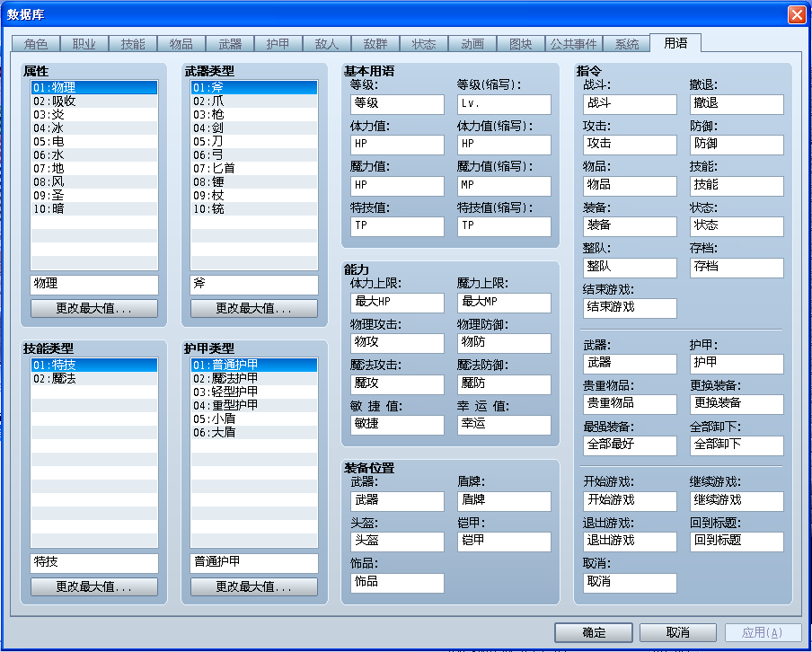
Task: Click the 回到标题 command field
Action: tap(737, 542)
